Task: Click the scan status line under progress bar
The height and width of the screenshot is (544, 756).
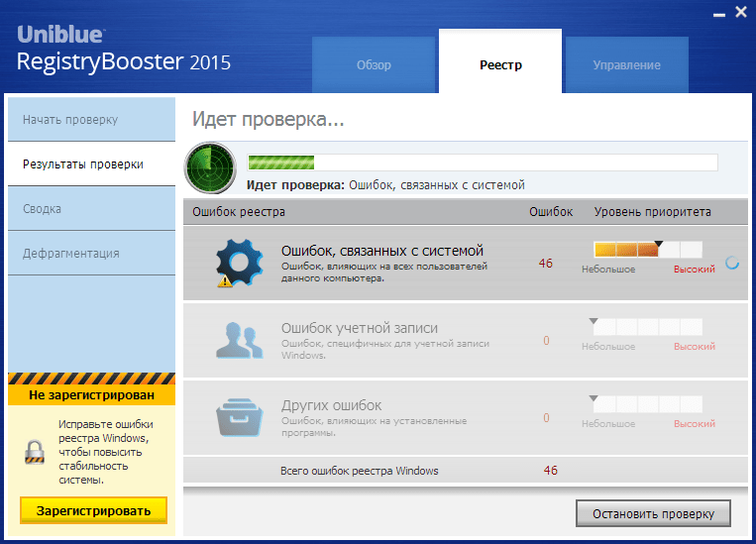Action: (x=385, y=185)
